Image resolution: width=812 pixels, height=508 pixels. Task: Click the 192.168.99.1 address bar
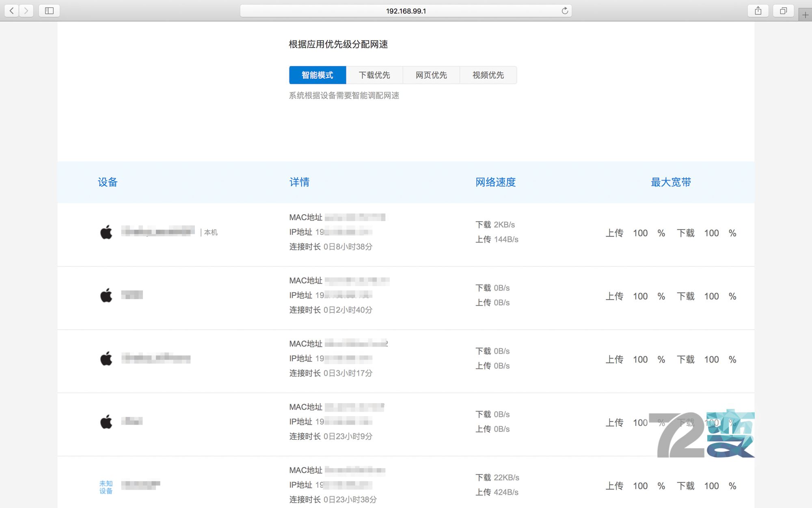click(x=406, y=11)
